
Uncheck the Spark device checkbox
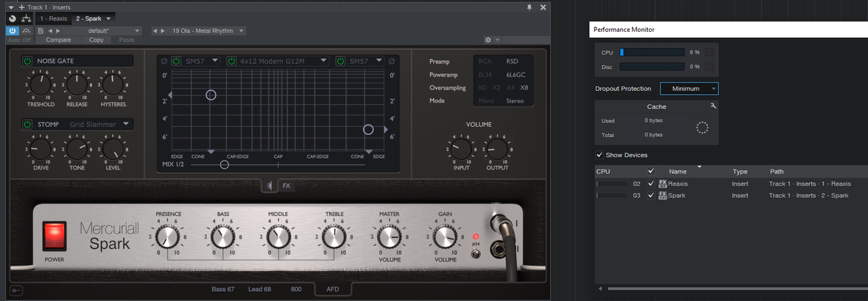pyautogui.click(x=651, y=195)
